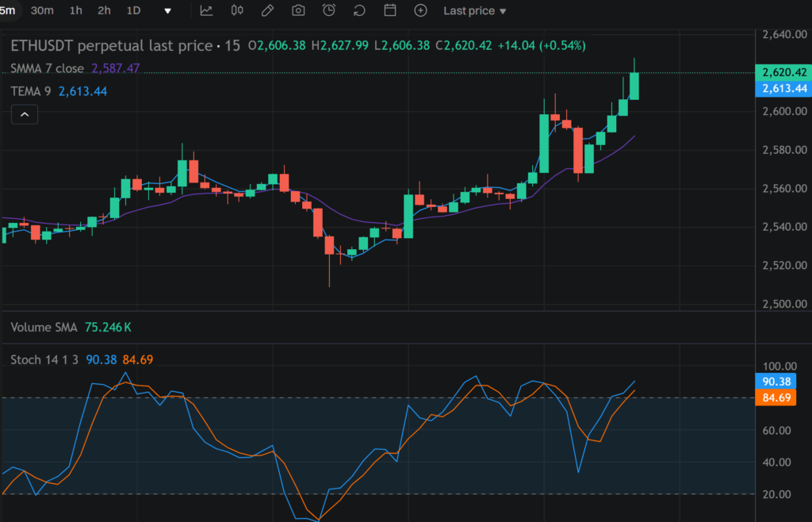Choose the 2h interval

tap(104, 10)
